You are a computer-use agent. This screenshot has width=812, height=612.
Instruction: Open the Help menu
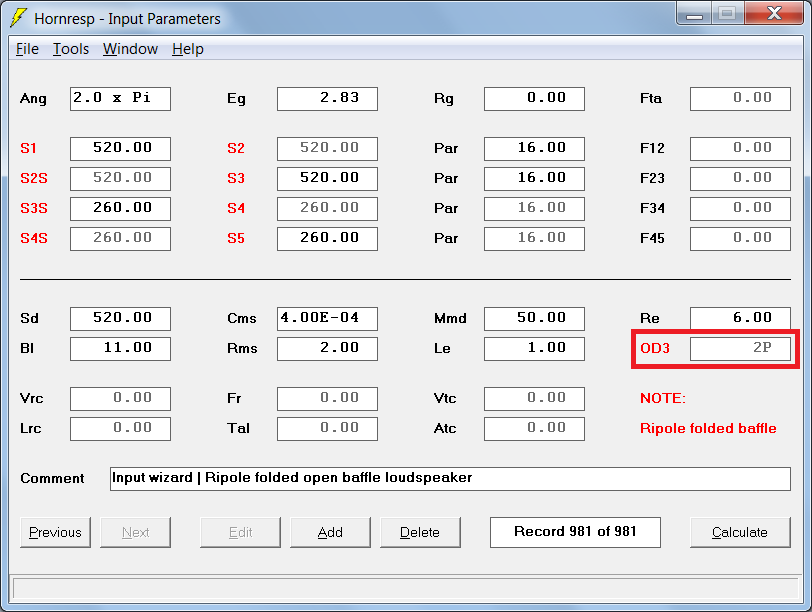pyautogui.click(x=187, y=49)
